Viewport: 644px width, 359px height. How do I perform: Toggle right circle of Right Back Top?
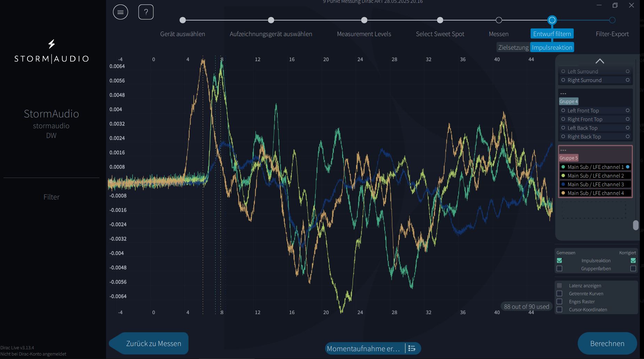pyautogui.click(x=628, y=137)
